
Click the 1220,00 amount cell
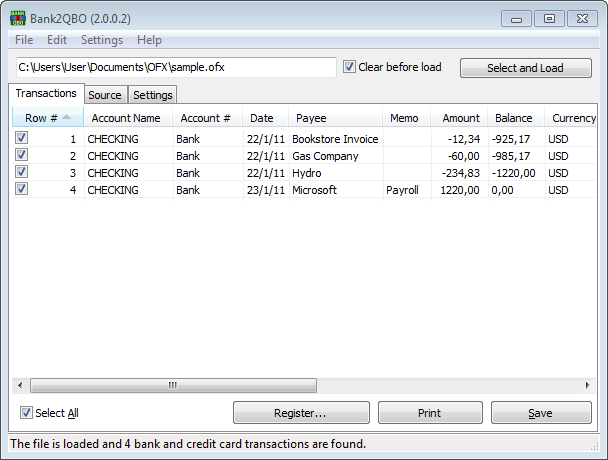click(x=460, y=190)
